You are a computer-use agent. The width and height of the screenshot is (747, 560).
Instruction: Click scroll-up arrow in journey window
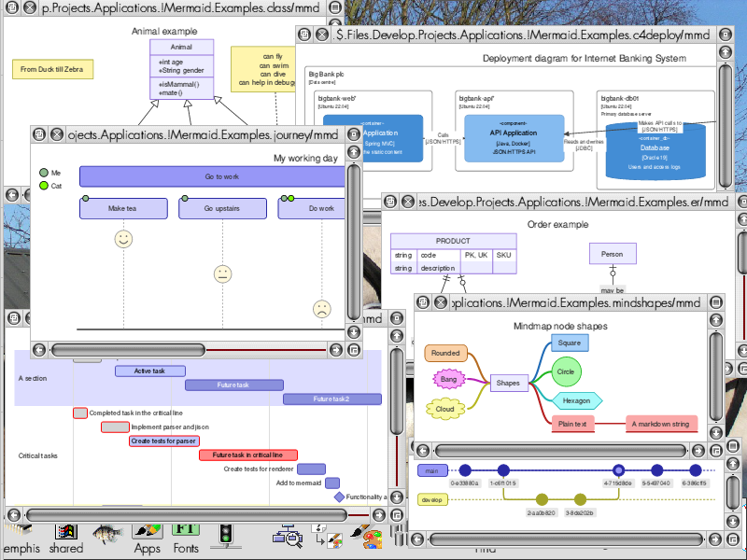[x=354, y=152]
